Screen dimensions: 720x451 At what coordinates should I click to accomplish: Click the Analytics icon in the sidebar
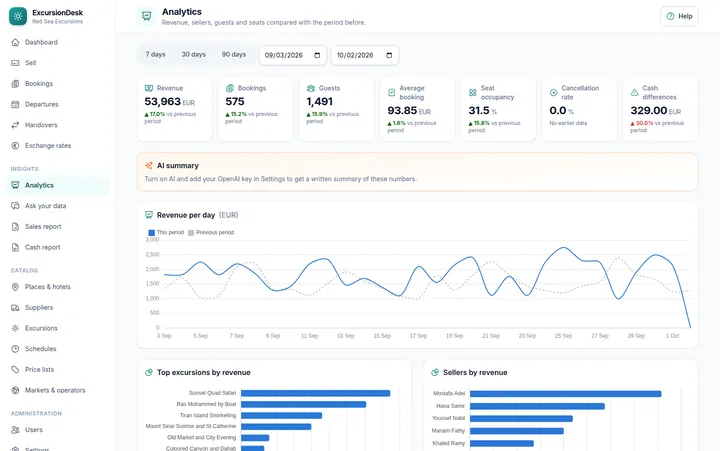coord(15,185)
